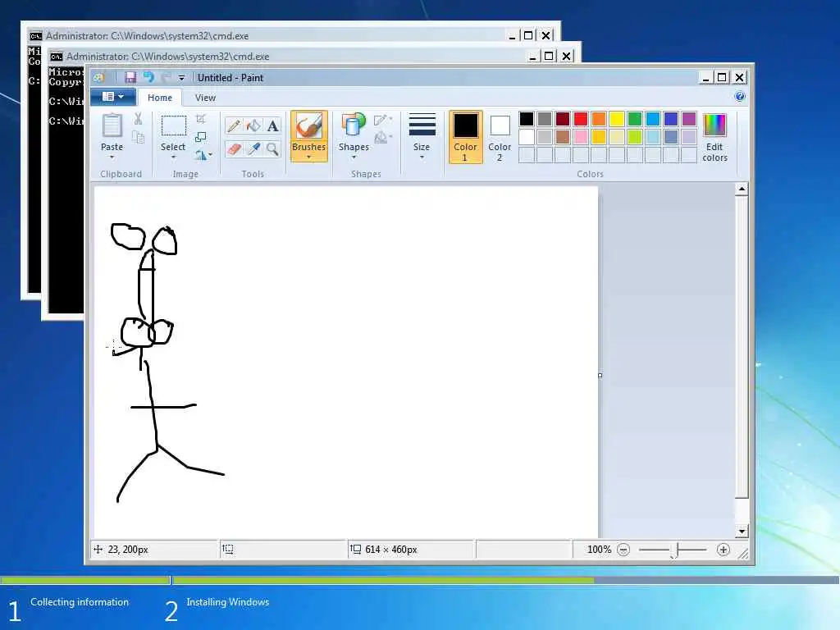840x630 pixels.
Task: Click the Shapes gallery icon
Action: (x=354, y=126)
